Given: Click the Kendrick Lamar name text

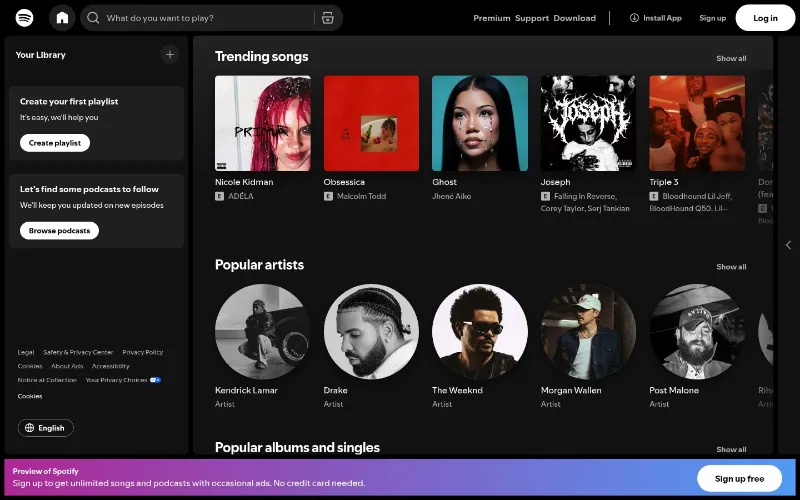Looking at the screenshot, I should tap(246, 390).
